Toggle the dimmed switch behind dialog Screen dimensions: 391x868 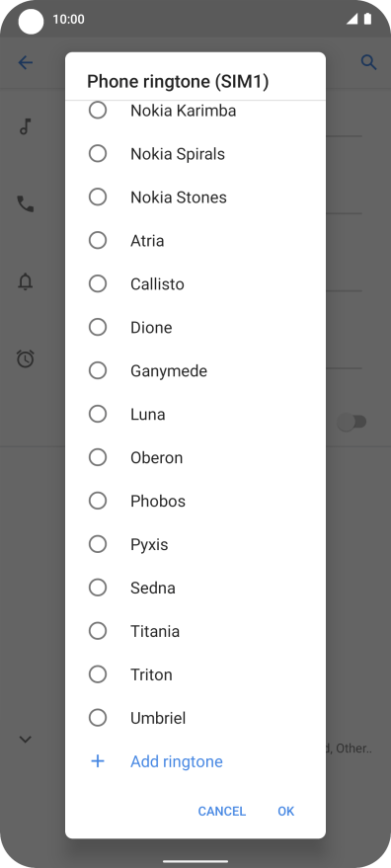point(352,423)
